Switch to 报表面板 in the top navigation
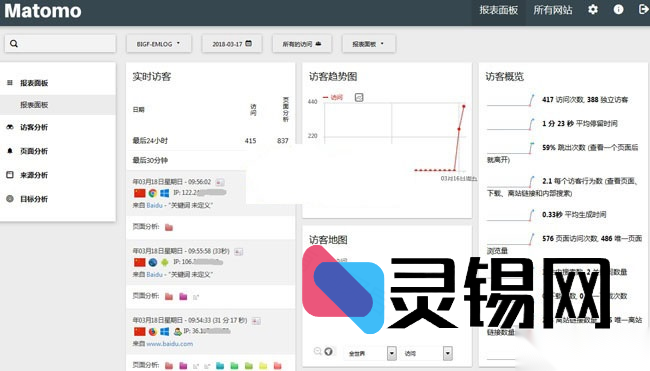This screenshot has width=650, height=371. pos(499,10)
